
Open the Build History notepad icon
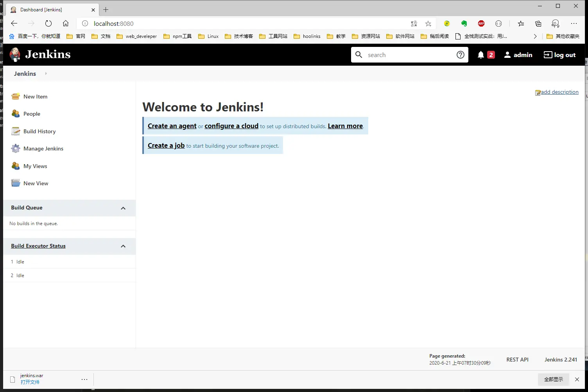click(x=16, y=131)
